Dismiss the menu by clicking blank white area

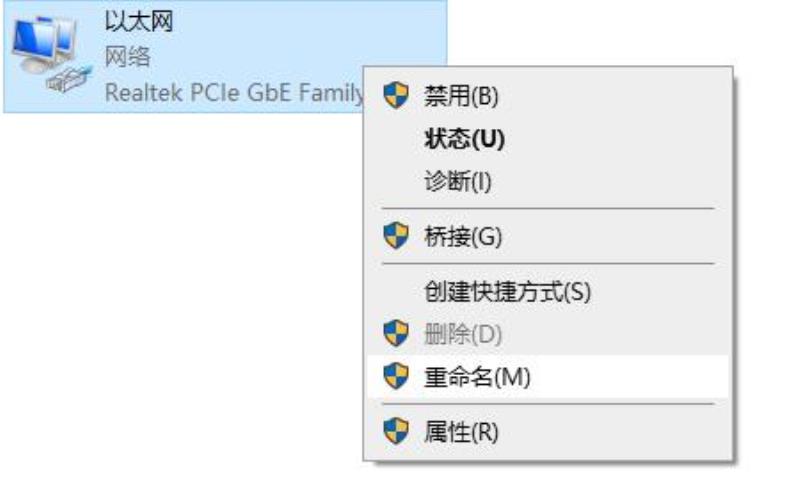click(179, 306)
